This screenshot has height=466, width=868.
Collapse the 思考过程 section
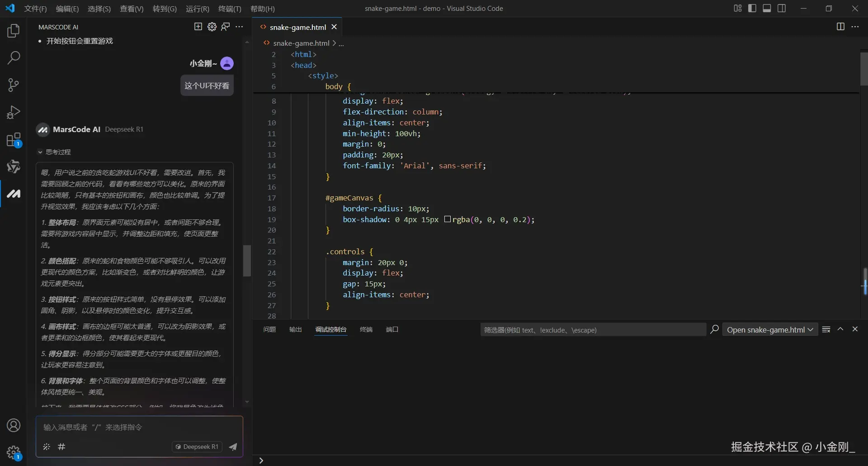[x=40, y=152]
